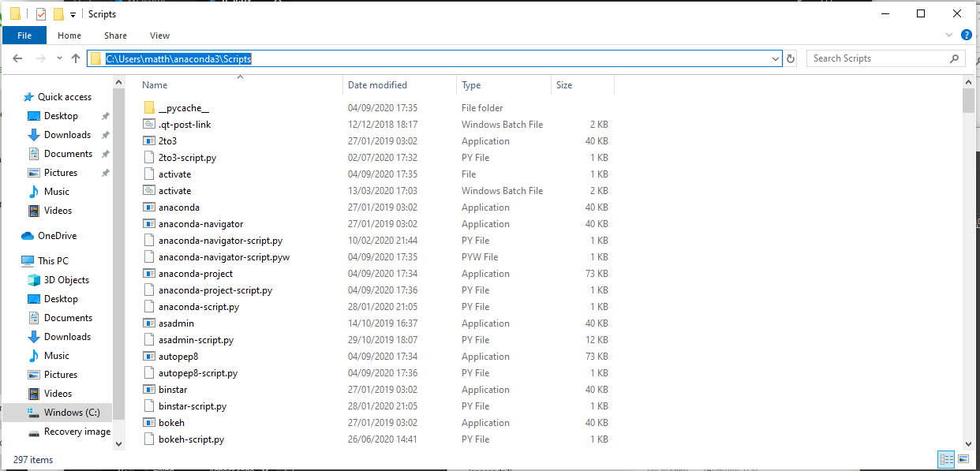Click the bokeh application icon

pos(150,423)
